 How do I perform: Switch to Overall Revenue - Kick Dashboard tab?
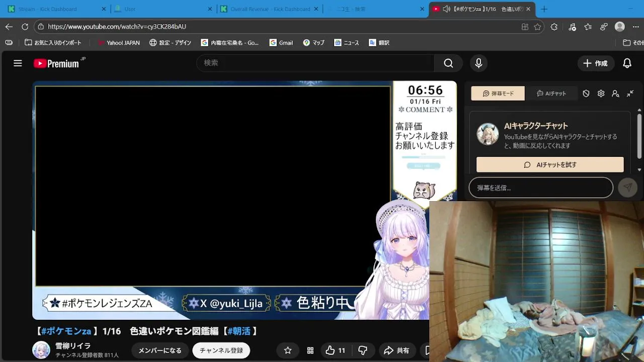tap(270, 9)
